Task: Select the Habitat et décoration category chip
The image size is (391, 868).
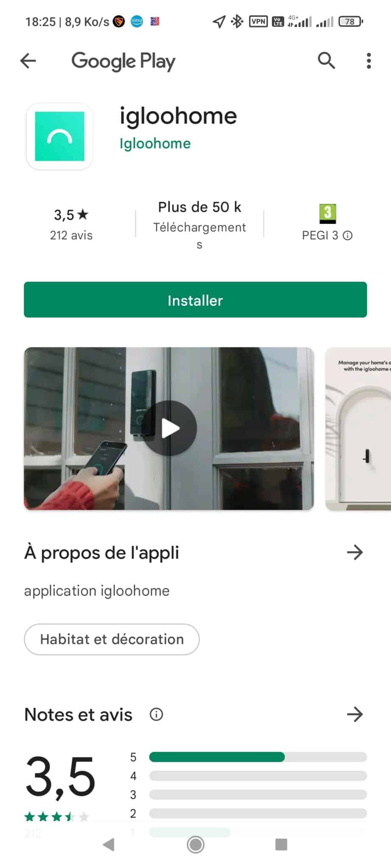Action: click(112, 639)
